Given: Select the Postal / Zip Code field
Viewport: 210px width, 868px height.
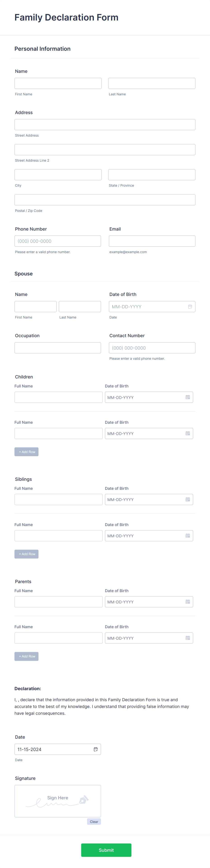Looking at the screenshot, I should (x=105, y=200).
